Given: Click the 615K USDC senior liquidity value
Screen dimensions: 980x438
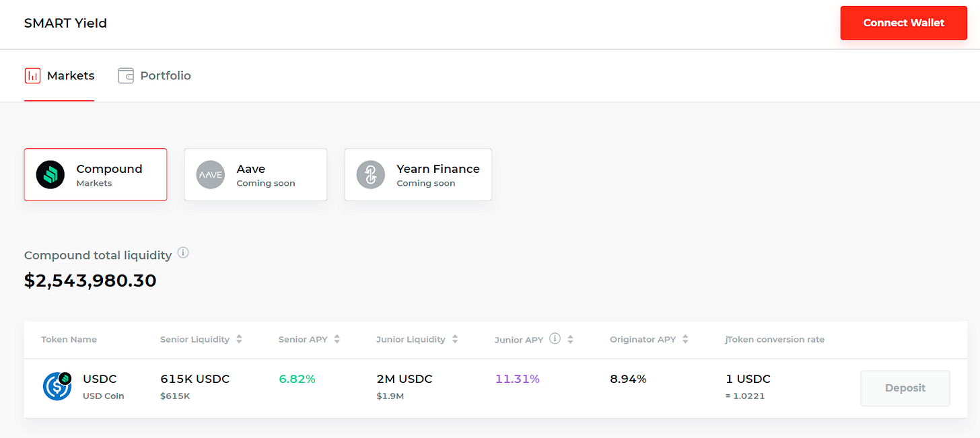Looking at the screenshot, I should (195, 379).
